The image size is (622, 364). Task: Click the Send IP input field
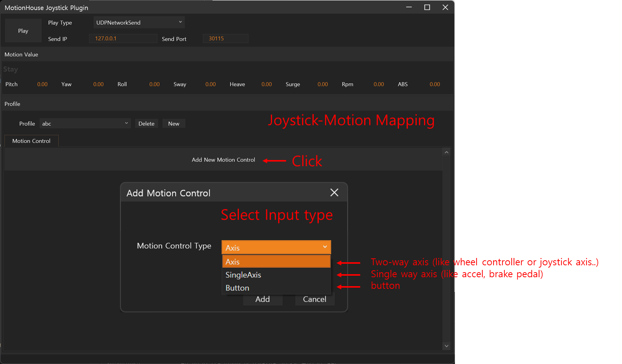123,39
